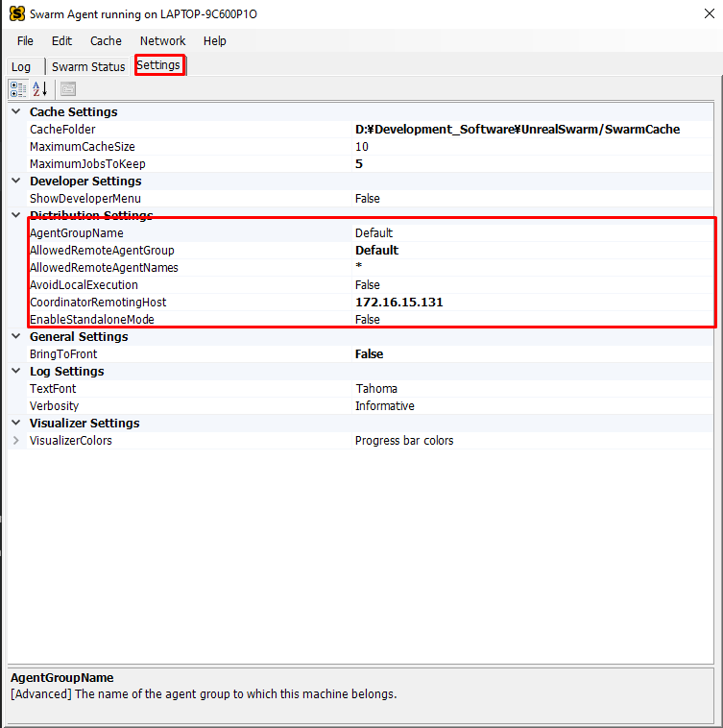Open the Network menu

[162, 41]
